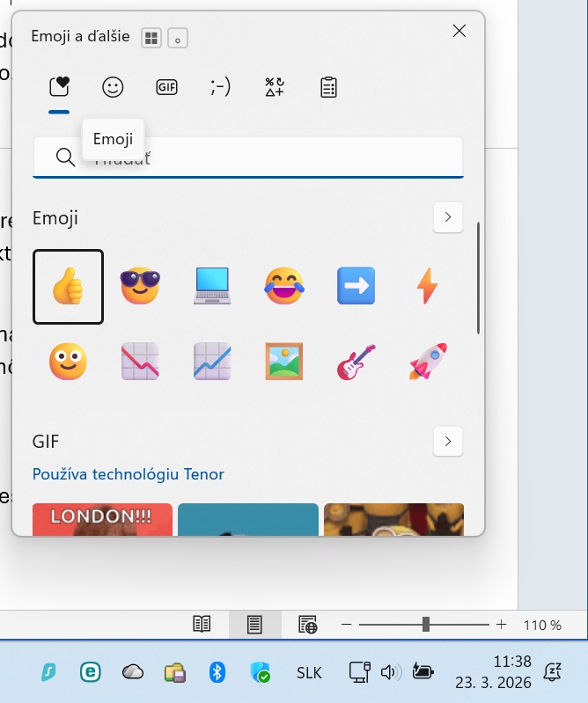Select the thumbs up emoji
This screenshot has height=703, width=588.
pos(68,287)
